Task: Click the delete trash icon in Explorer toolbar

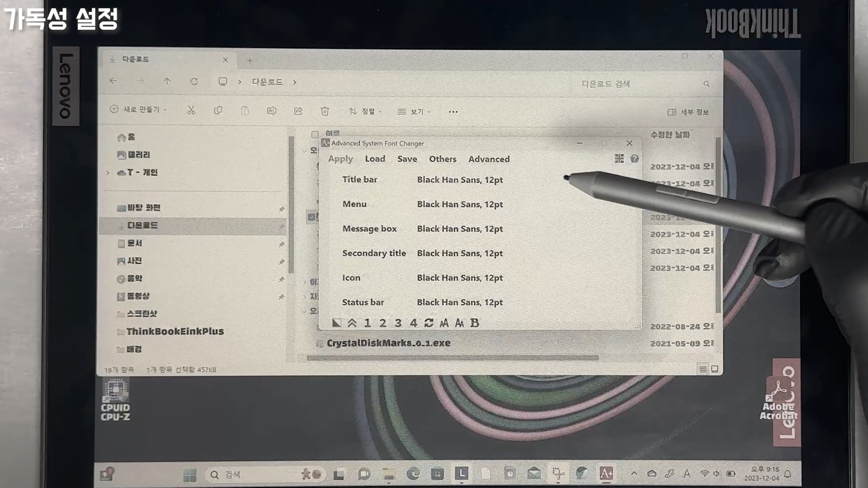Action: pyautogui.click(x=325, y=111)
